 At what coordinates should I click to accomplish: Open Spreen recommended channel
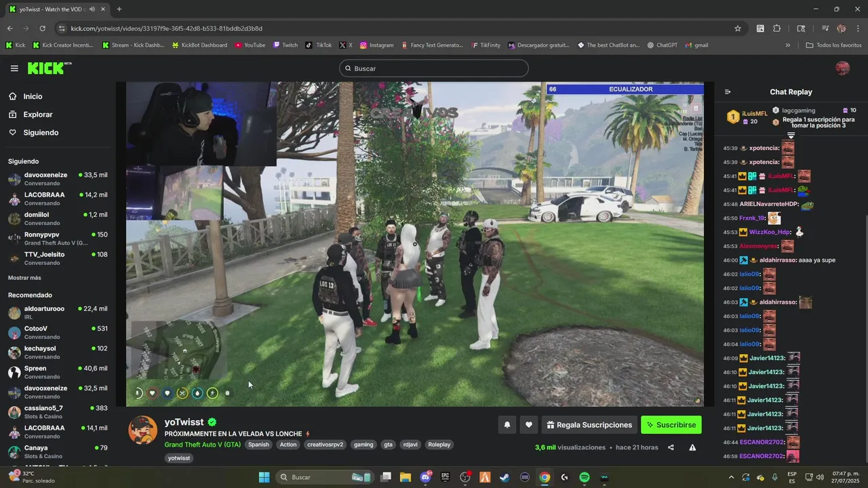click(57, 372)
